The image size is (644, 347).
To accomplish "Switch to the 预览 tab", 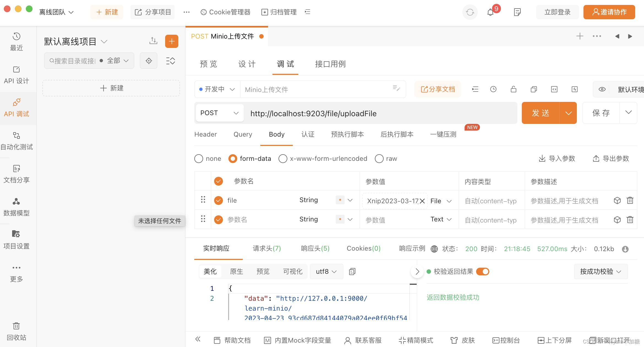I will [208, 64].
